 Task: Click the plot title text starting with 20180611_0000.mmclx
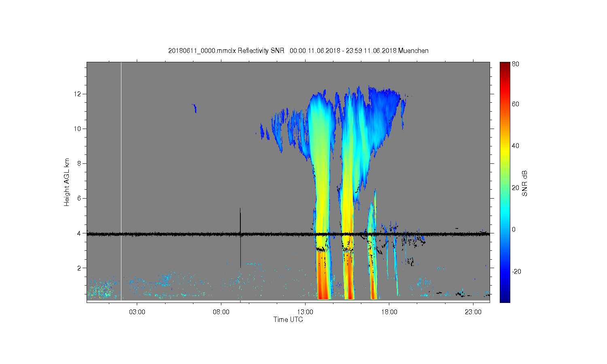298,51
